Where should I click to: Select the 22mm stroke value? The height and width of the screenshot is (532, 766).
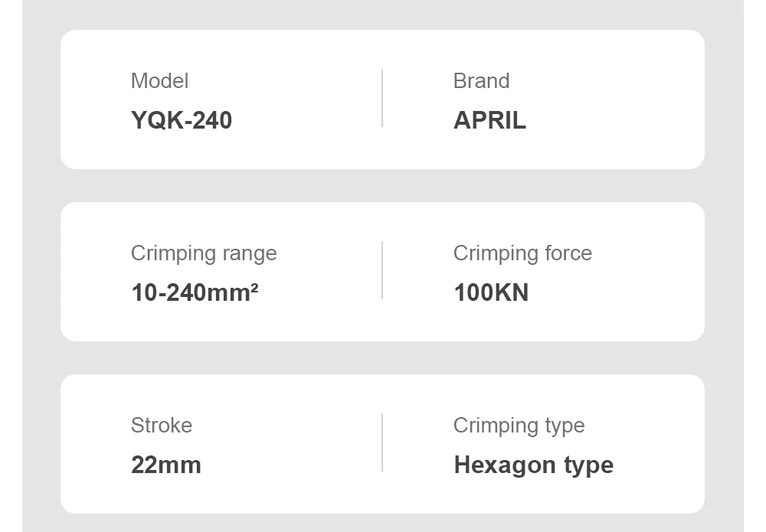[x=166, y=465]
